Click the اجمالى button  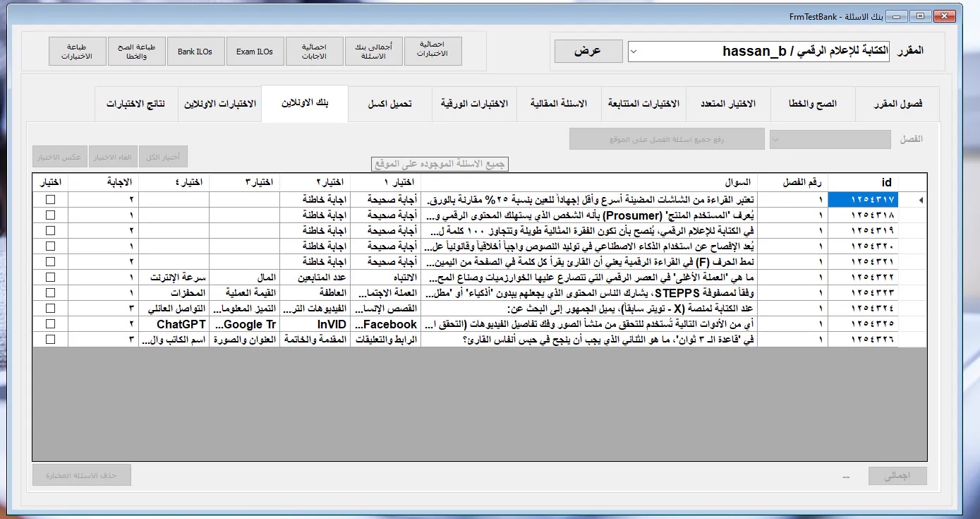[x=897, y=476]
